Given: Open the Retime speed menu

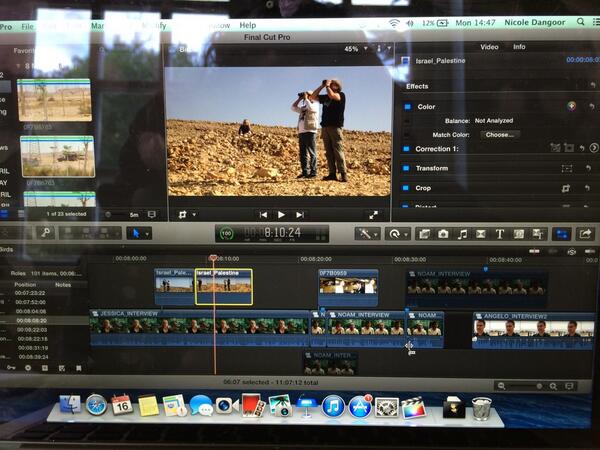Looking at the screenshot, I should click(397, 233).
